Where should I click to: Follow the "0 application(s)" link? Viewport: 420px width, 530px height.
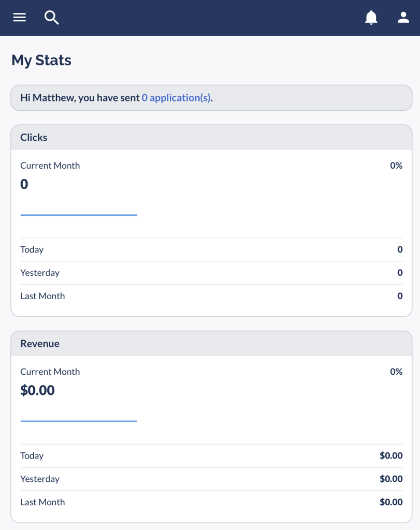coord(176,97)
